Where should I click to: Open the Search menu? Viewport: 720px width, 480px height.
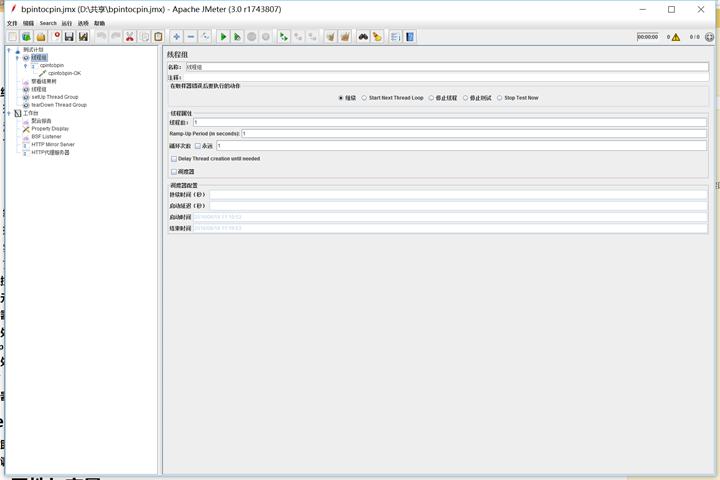click(48, 23)
